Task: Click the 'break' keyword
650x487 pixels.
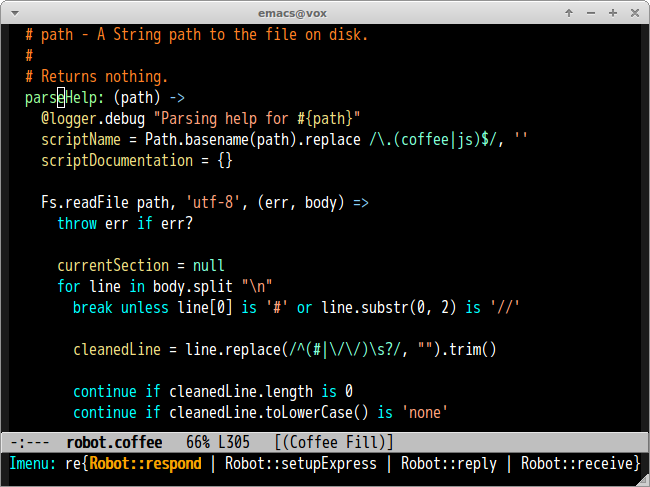Action: click(93, 308)
